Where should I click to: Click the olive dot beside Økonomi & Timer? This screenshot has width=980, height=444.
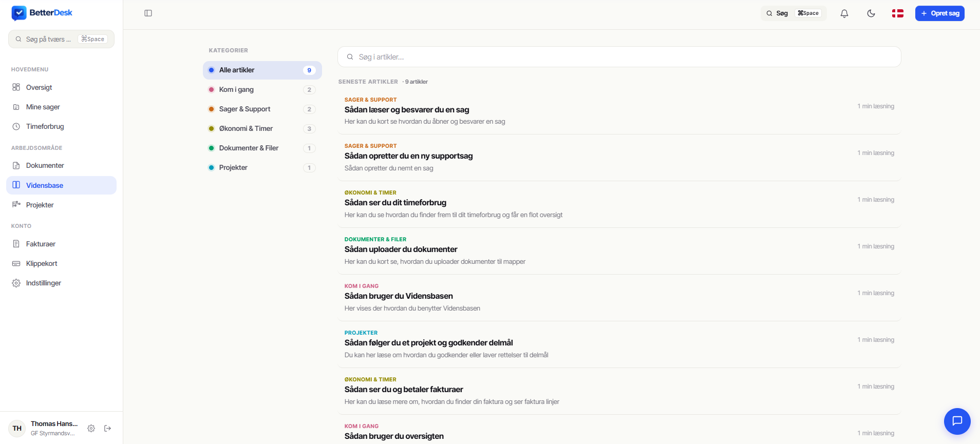[211, 129]
